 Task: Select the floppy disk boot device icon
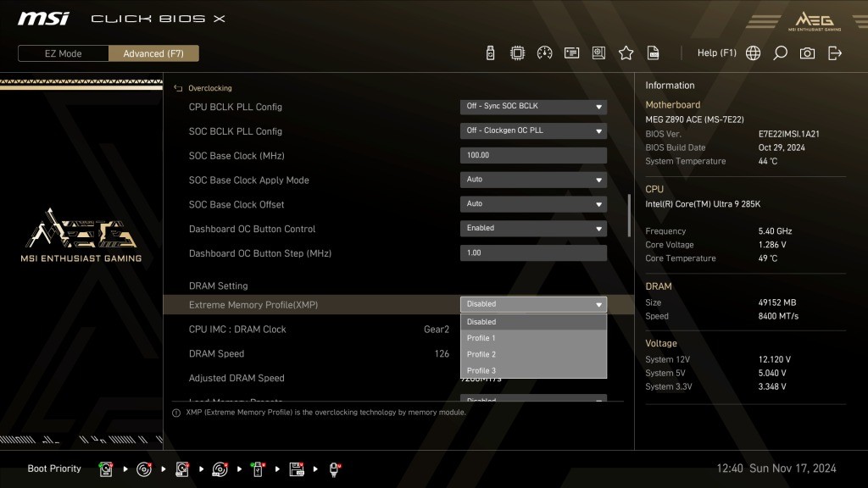[297, 469]
